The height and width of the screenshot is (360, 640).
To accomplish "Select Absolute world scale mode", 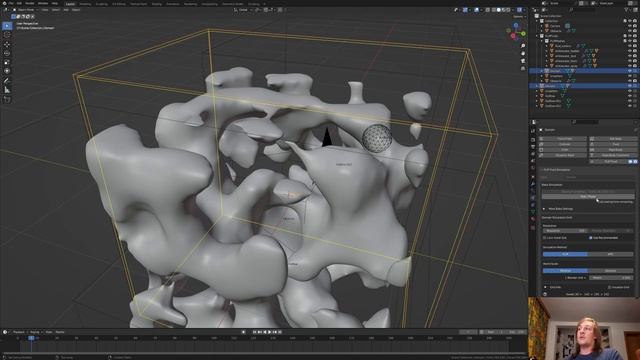I will click(611, 271).
